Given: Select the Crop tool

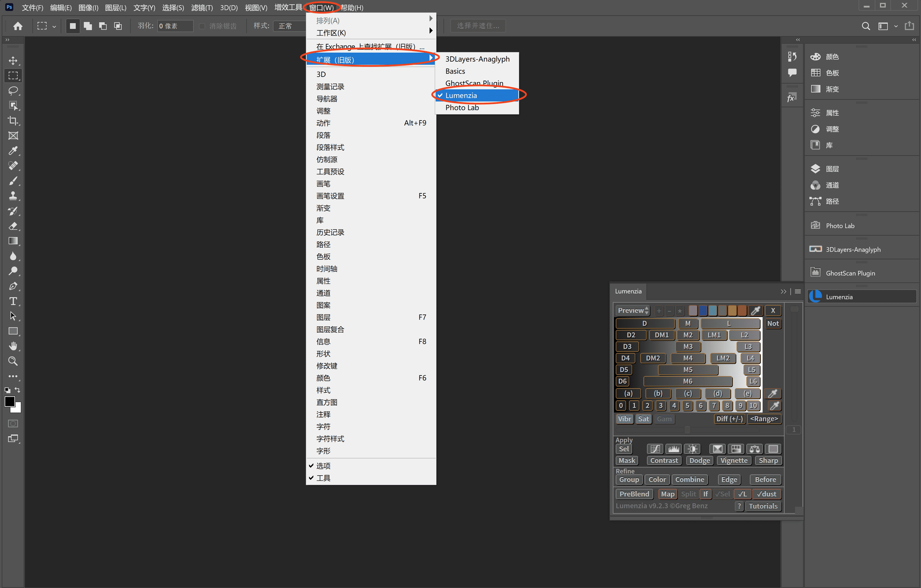Looking at the screenshot, I should (13, 121).
